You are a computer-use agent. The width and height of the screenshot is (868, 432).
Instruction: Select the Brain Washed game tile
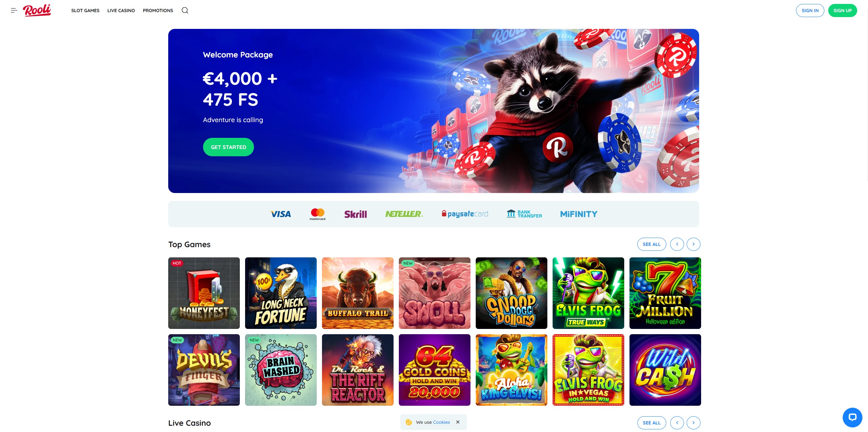281,370
